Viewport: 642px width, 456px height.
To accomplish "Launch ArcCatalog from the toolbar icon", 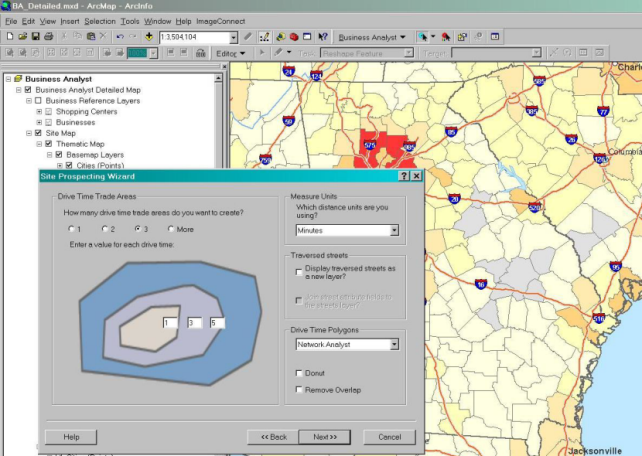I will [x=280, y=37].
